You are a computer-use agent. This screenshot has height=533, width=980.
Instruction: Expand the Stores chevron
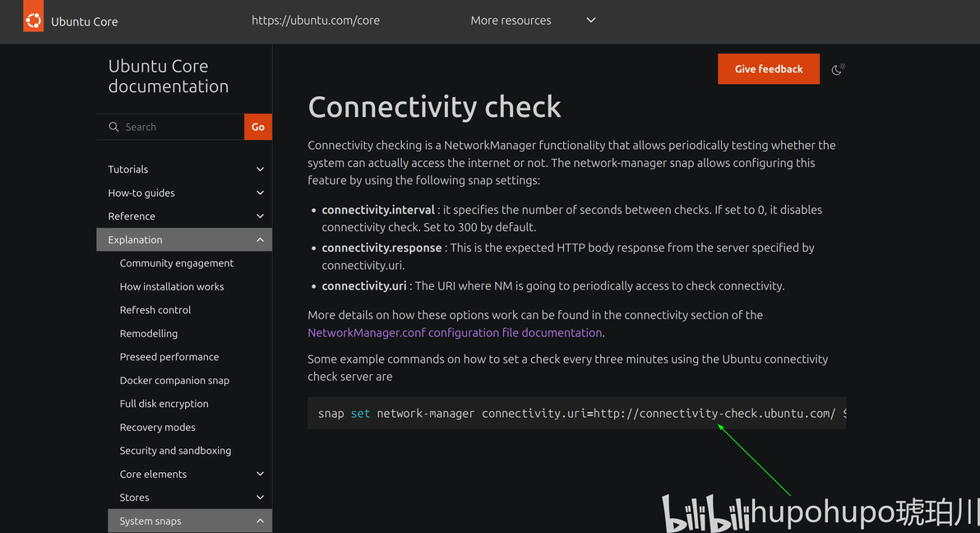260,498
